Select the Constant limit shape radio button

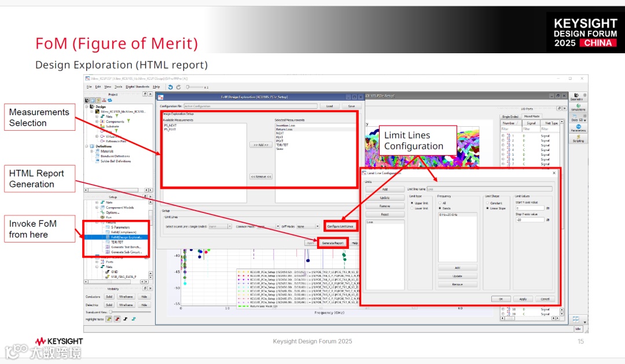coord(487,203)
